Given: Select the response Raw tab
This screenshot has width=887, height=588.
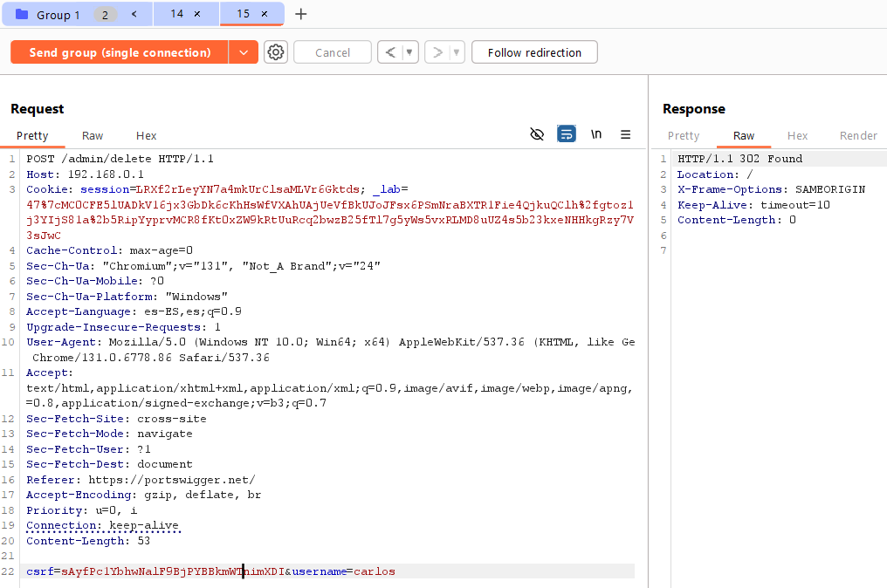Looking at the screenshot, I should pyautogui.click(x=743, y=136).
